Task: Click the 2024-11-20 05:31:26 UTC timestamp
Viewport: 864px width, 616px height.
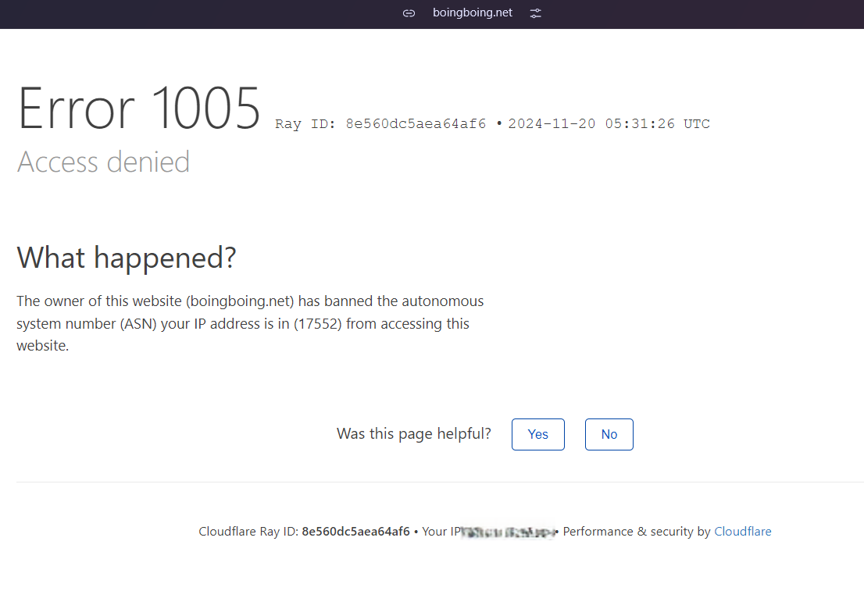Action: coord(609,124)
